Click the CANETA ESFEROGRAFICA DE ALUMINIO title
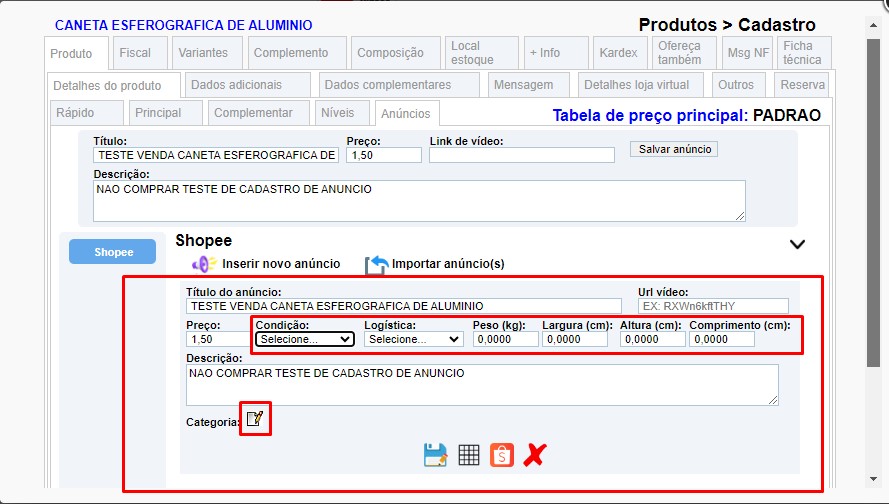The height and width of the screenshot is (504, 889). click(184, 26)
